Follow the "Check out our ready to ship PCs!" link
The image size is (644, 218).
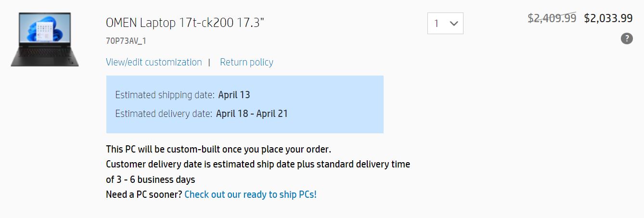click(250, 194)
